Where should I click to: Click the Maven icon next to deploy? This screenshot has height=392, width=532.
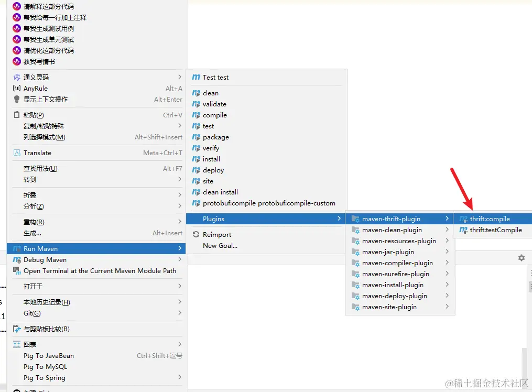pyautogui.click(x=196, y=170)
